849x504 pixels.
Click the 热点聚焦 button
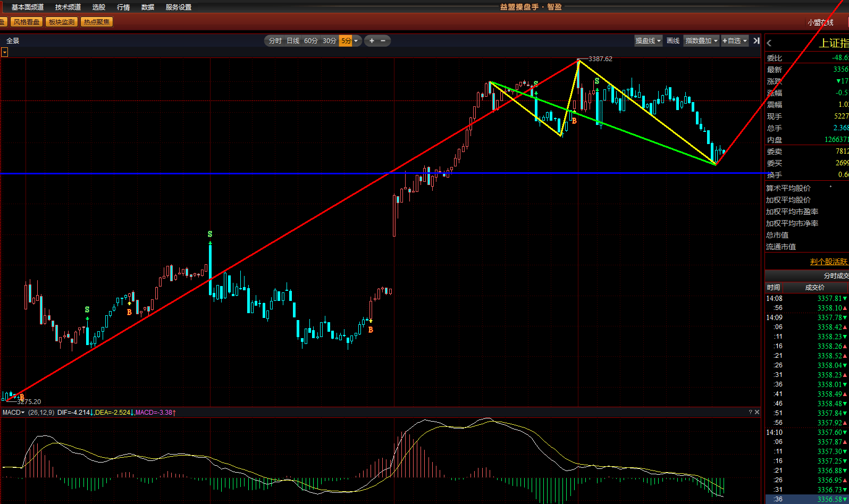(x=97, y=22)
